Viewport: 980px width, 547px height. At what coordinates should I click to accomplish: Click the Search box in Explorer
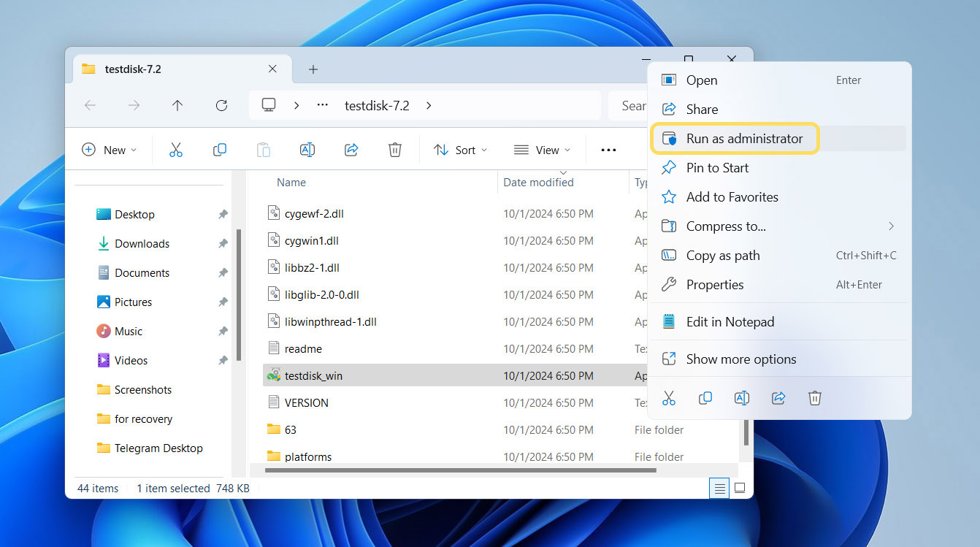tap(629, 106)
